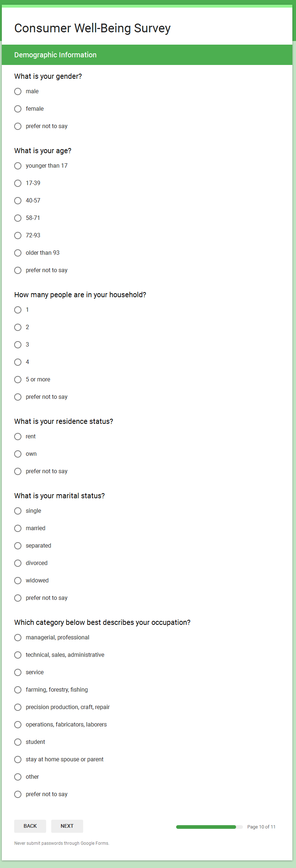Choose own as residence status
296x868 pixels.
(18, 454)
